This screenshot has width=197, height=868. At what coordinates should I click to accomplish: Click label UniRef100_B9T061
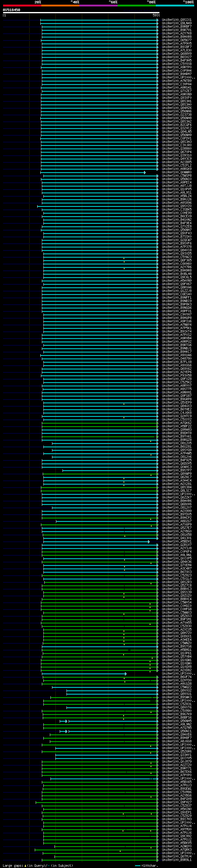176,436
